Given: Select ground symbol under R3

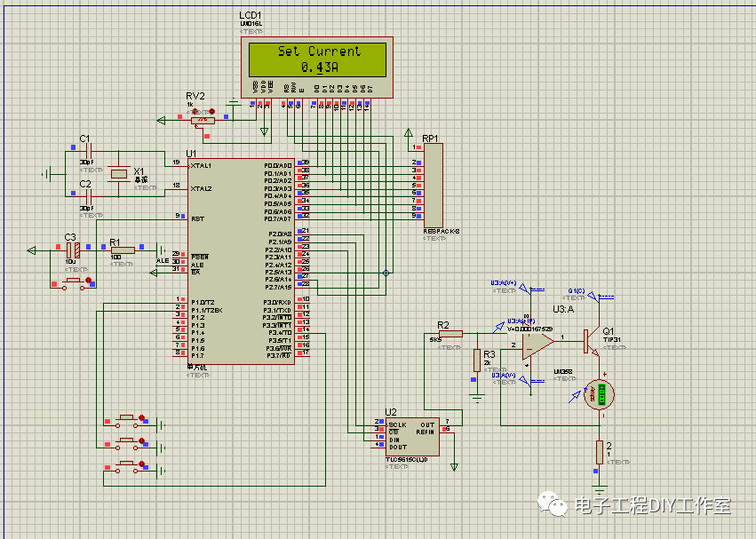Looking at the screenshot, I should click(x=477, y=398).
